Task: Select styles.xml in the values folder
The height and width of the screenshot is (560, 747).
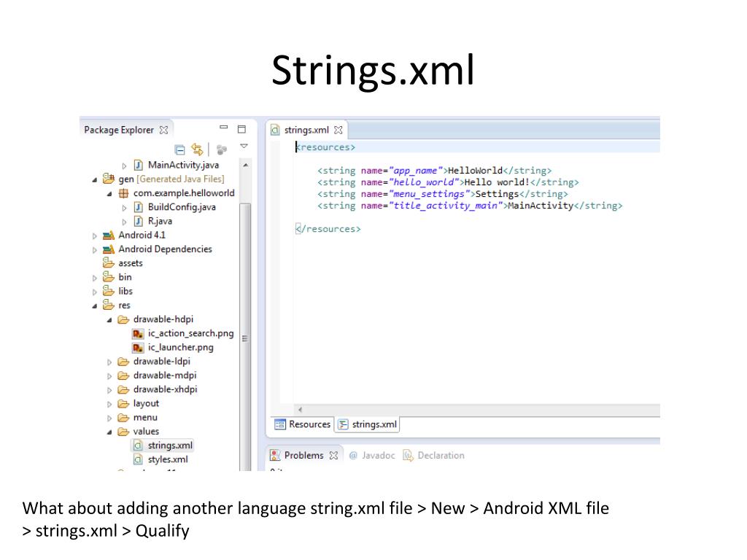Action: tap(167, 459)
